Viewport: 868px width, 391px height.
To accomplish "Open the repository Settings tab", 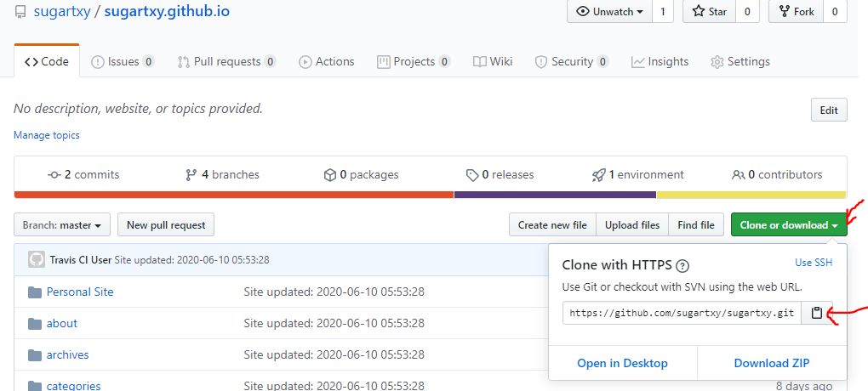I will pyautogui.click(x=740, y=61).
